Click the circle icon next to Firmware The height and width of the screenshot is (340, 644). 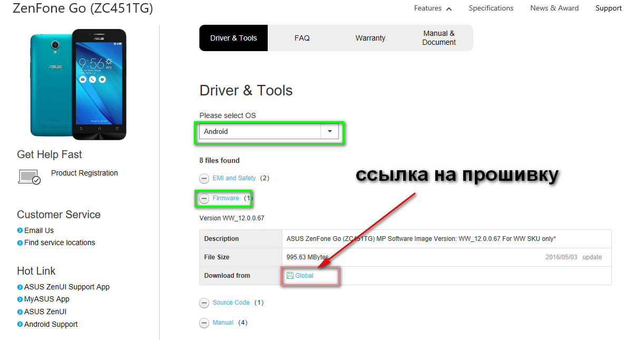tap(204, 199)
